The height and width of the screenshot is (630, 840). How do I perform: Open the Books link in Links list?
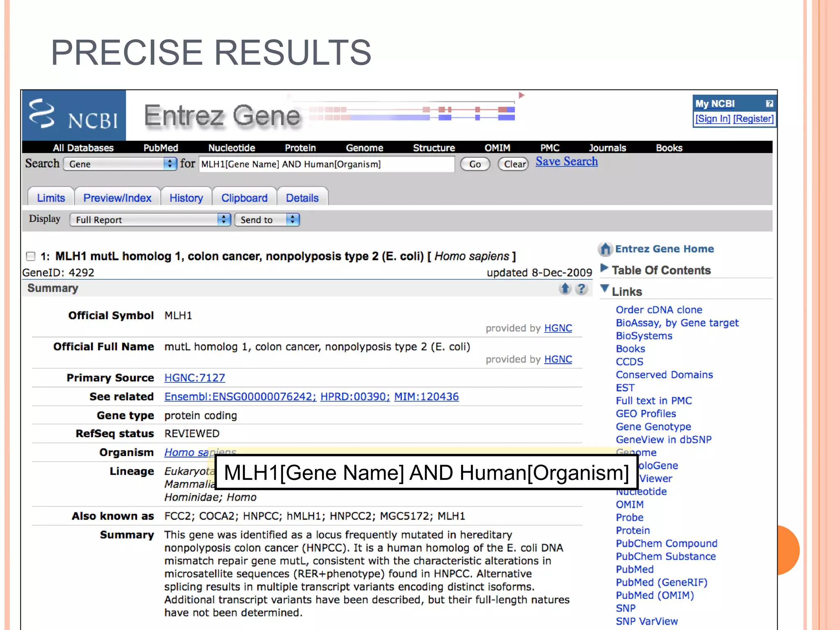pyautogui.click(x=631, y=349)
